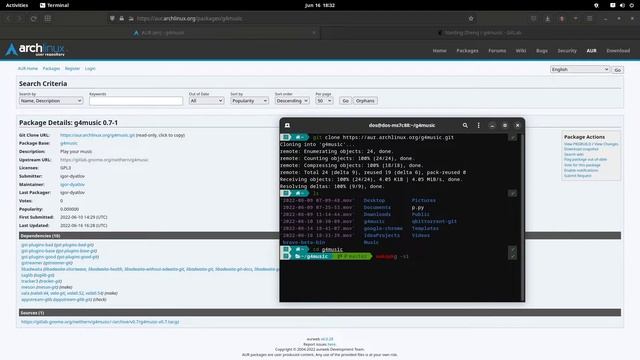
Task: Click Vote for this package link
Action: (582, 165)
